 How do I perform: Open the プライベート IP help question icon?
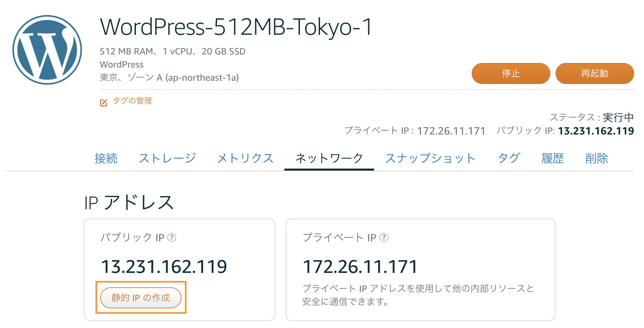click(384, 238)
